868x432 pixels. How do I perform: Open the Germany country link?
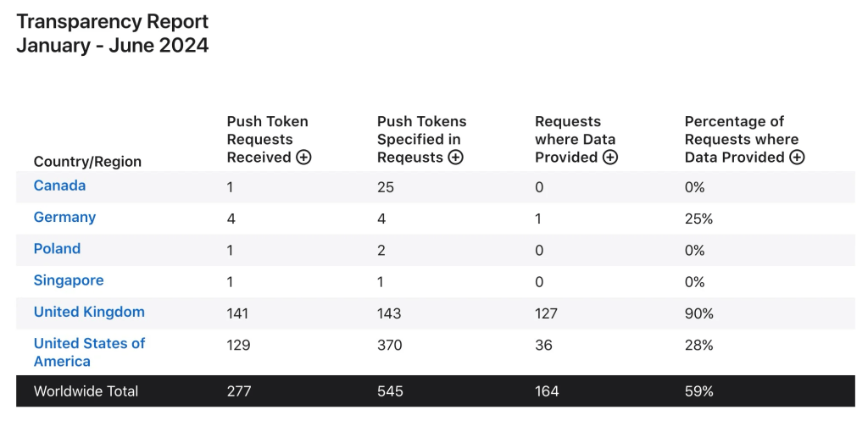pyautogui.click(x=64, y=217)
